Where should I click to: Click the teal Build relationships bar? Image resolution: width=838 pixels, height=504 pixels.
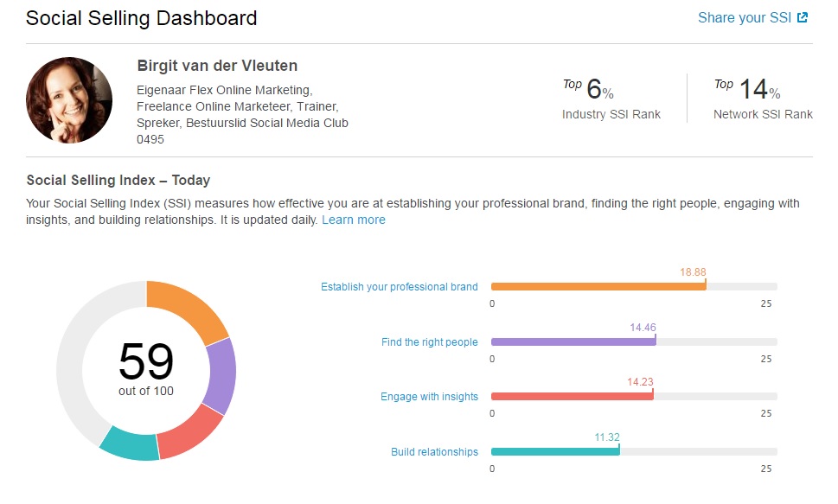point(555,451)
